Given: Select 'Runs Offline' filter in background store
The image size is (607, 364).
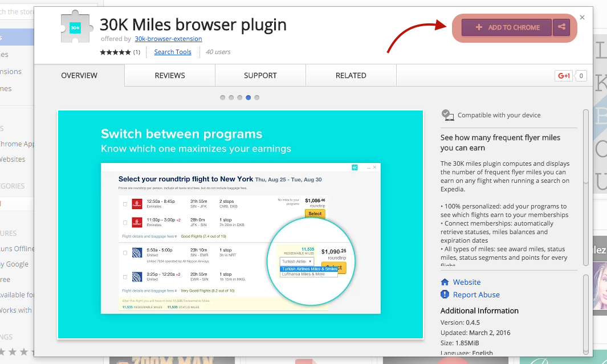Looking at the screenshot, I should [x=17, y=249].
